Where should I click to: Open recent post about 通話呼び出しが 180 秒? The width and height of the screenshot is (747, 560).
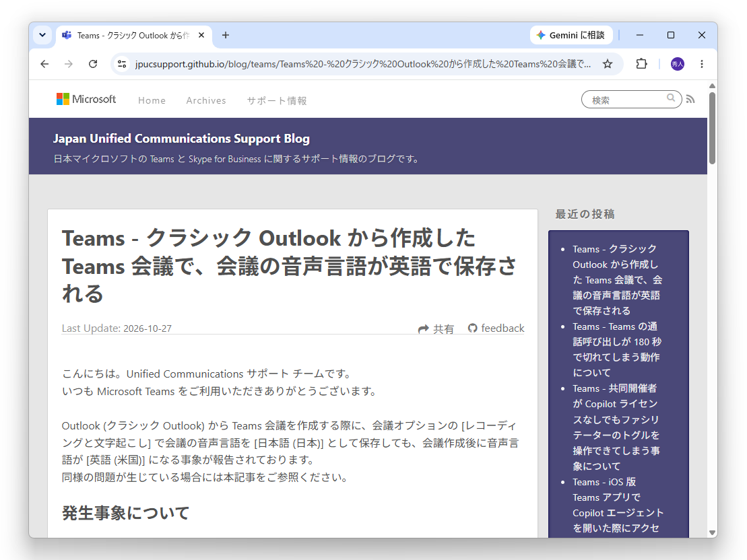click(617, 349)
